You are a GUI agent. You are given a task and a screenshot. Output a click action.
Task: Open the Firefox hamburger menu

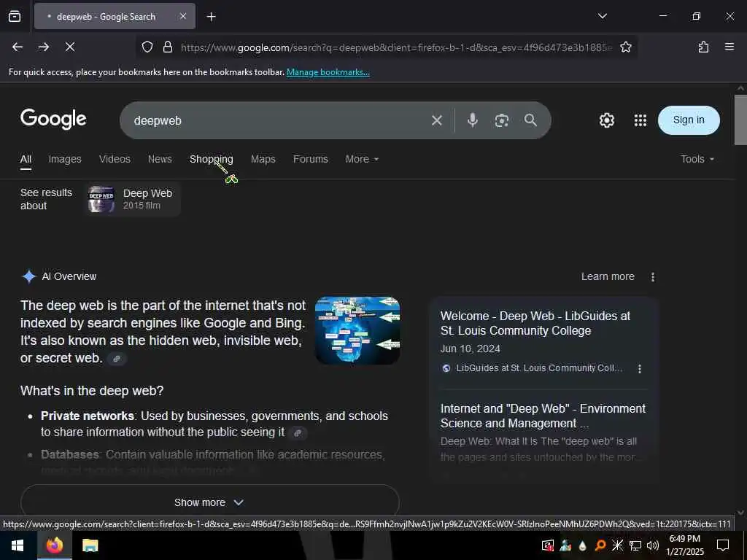tap(729, 47)
